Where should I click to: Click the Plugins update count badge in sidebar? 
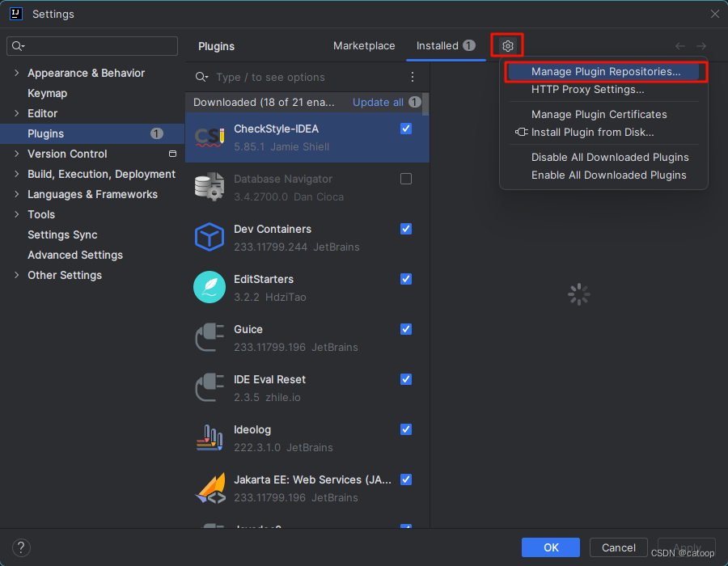click(x=156, y=133)
